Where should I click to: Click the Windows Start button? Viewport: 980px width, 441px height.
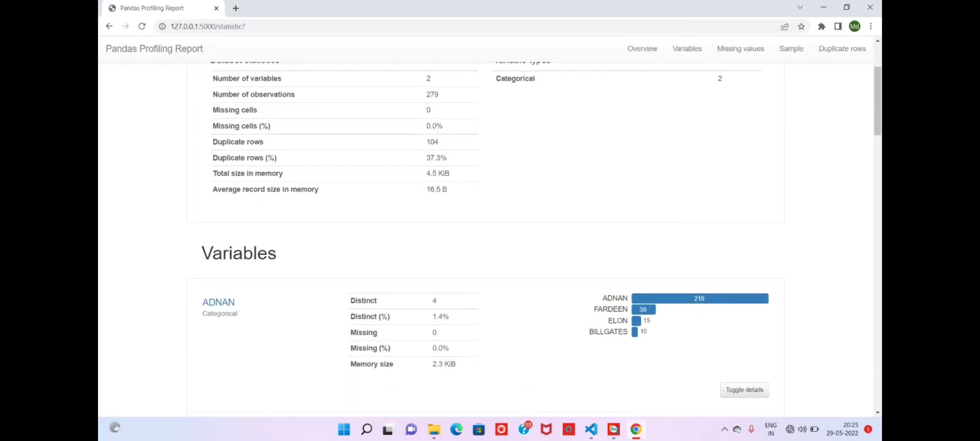click(344, 429)
